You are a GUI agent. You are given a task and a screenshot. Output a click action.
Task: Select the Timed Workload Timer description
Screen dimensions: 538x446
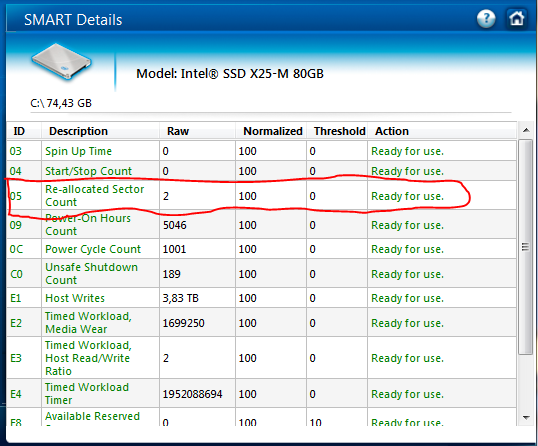click(x=87, y=394)
